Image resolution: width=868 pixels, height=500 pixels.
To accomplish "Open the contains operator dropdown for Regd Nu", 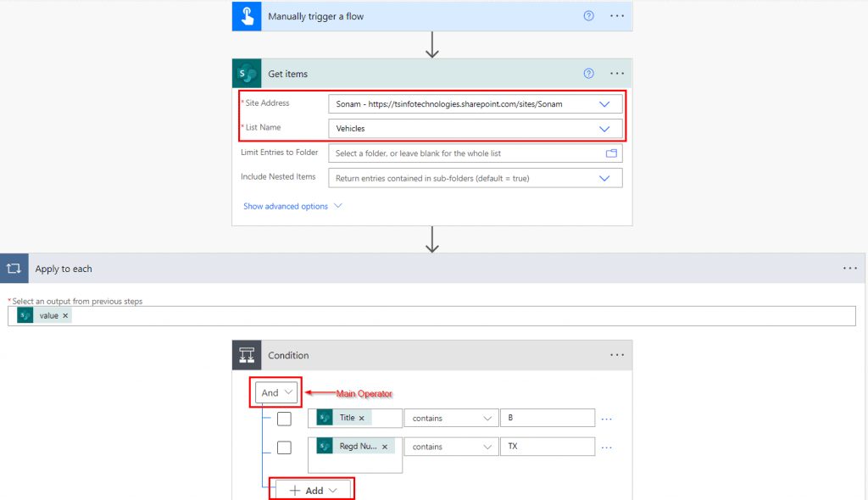I will 451,447.
